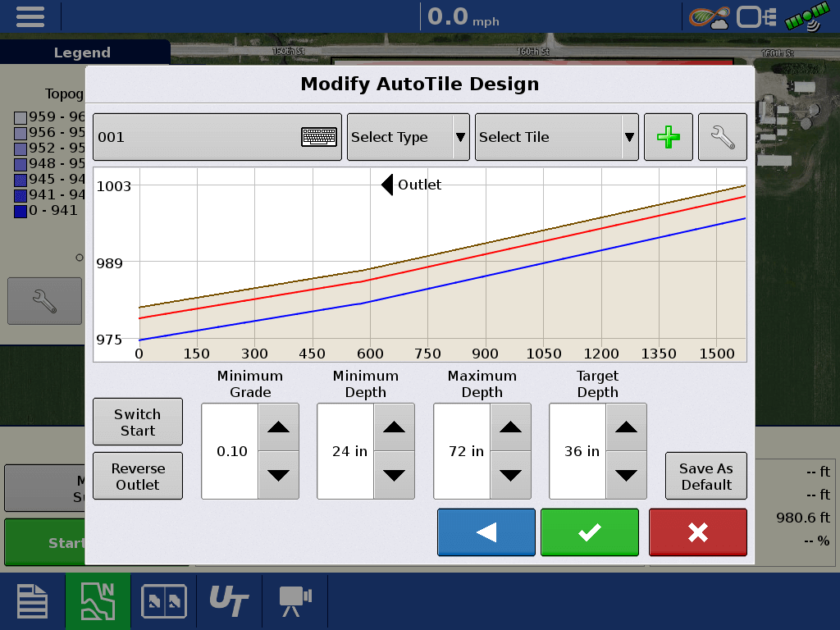Click the wrench icon in the Legend panel

click(44, 300)
